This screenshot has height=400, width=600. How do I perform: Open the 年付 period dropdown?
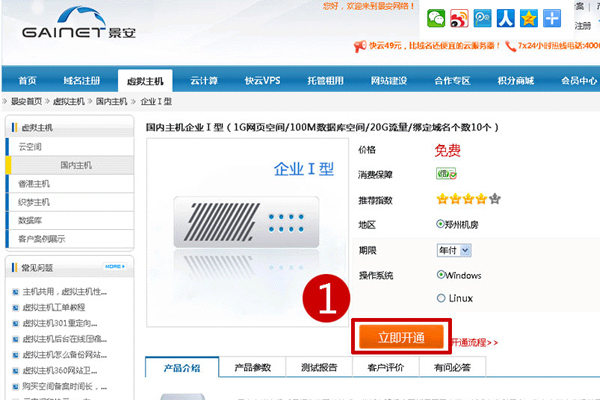click(454, 250)
